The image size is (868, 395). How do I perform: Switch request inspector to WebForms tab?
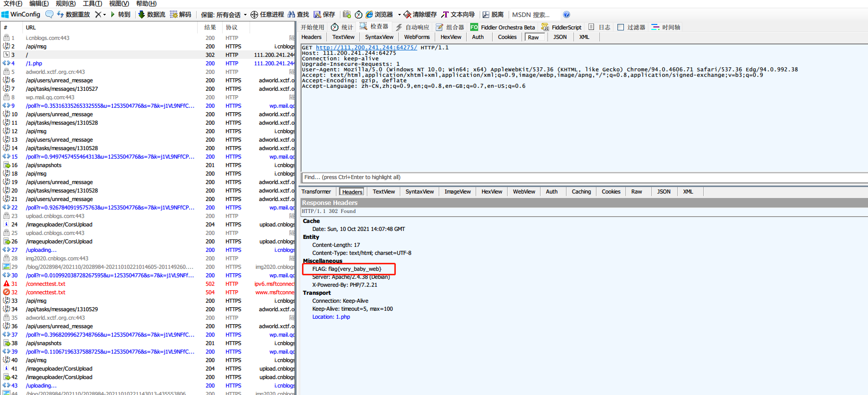pyautogui.click(x=417, y=37)
